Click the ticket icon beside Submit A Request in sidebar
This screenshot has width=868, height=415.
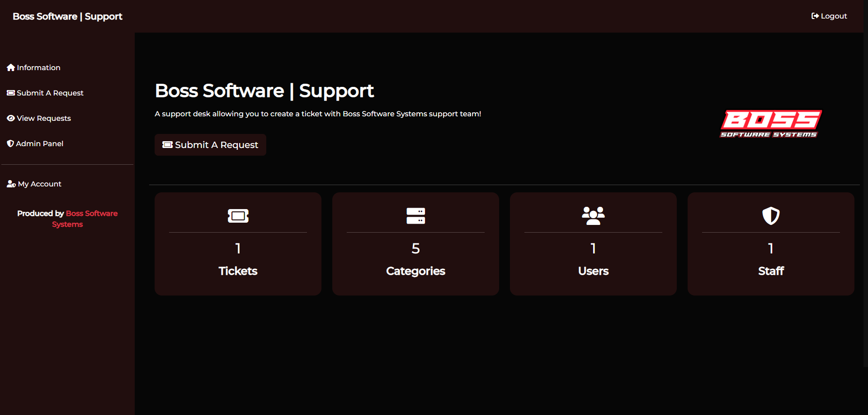pos(11,93)
